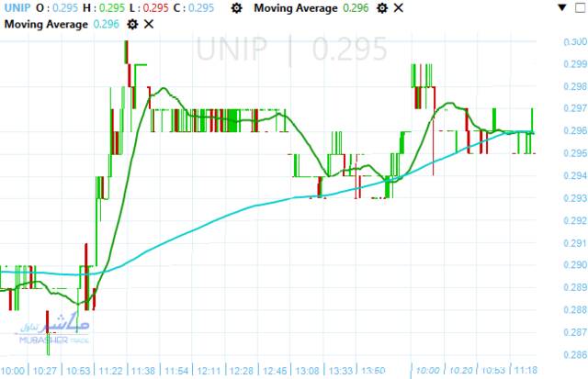
Task: Click the UNIP symbol label
Action: 17,8
